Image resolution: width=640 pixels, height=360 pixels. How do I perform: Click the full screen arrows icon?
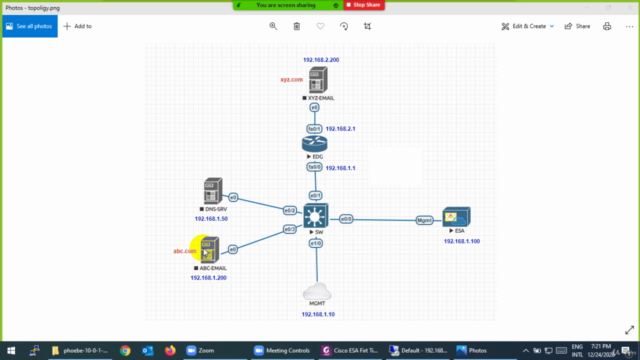629,330
